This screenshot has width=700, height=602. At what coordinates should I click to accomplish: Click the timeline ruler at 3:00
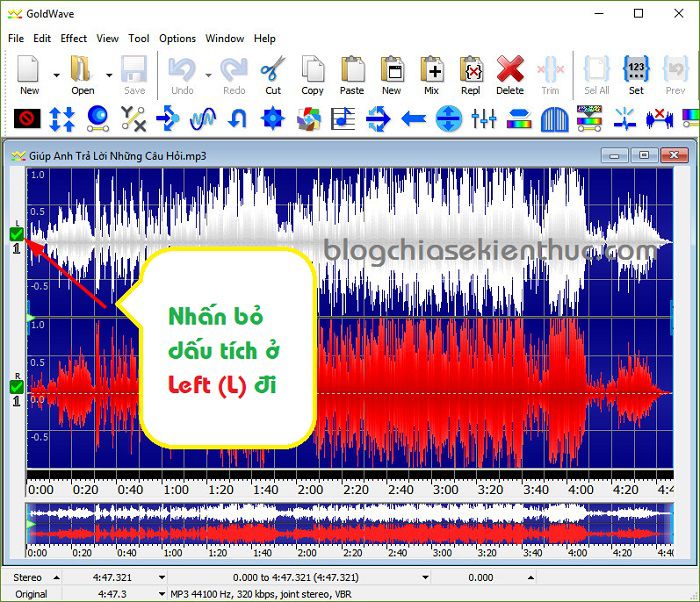coord(446,489)
